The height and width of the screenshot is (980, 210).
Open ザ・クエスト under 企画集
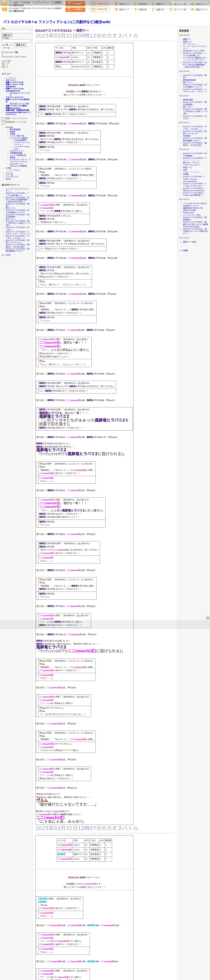coord(15,170)
